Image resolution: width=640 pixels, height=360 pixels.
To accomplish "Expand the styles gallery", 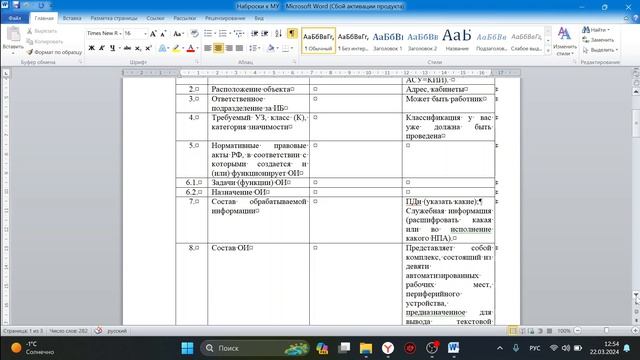I will coord(548,51).
